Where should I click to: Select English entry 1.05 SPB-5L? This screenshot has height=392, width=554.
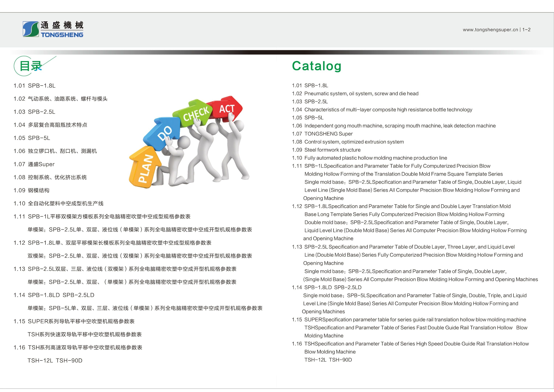point(308,118)
